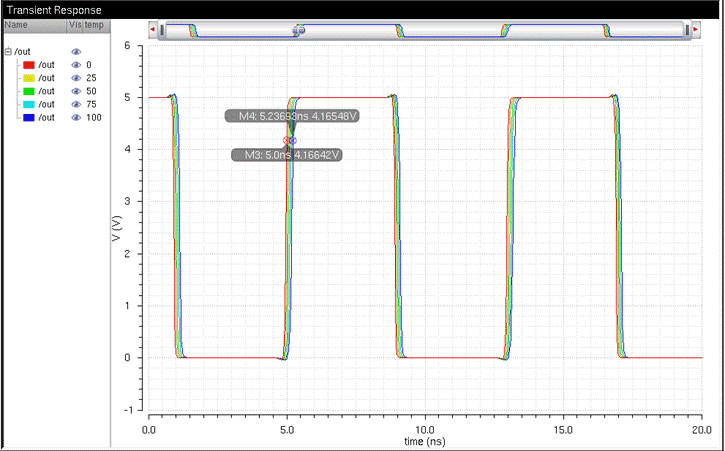Click the left handle of the overview strip

click(x=162, y=30)
